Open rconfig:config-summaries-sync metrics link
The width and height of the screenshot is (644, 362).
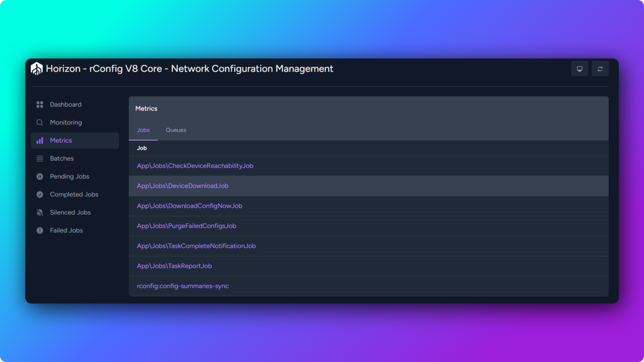coord(183,286)
